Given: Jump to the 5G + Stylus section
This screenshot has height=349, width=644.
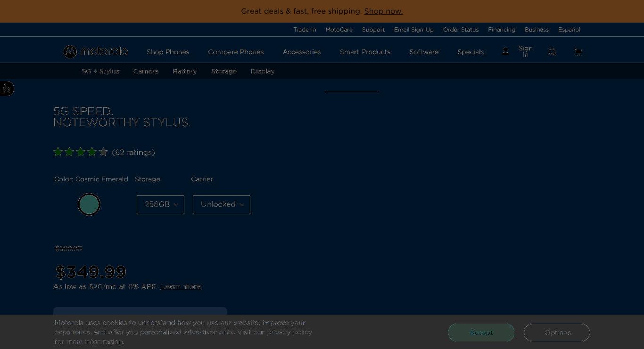Looking at the screenshot, I should pyautogui.click(x=100, y=71).
